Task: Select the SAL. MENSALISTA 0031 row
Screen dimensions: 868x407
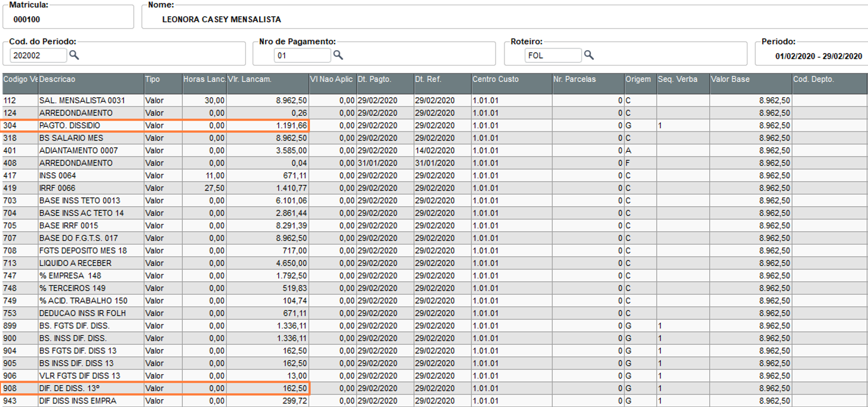Action: (434, 100)
